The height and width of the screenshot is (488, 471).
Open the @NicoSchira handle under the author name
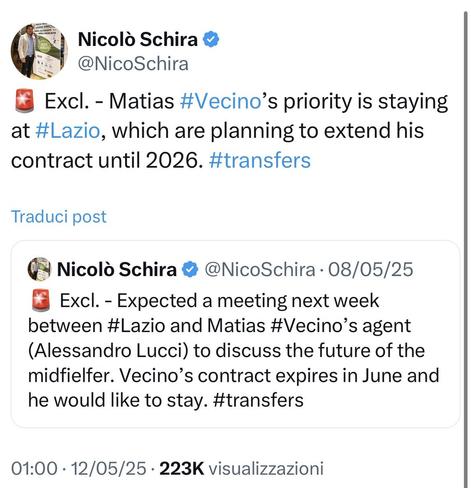(x=133, y=64)
